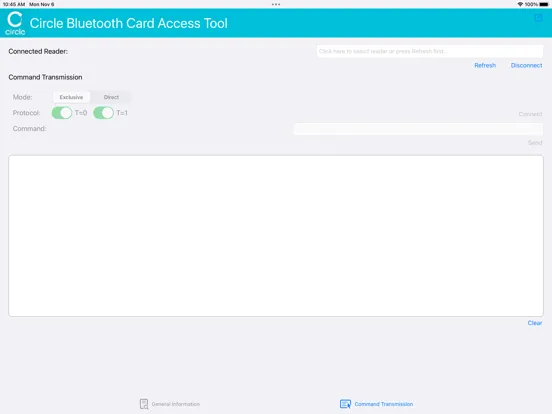
Task: Open the three-dot multitasking menu
Action: (276, 5)
